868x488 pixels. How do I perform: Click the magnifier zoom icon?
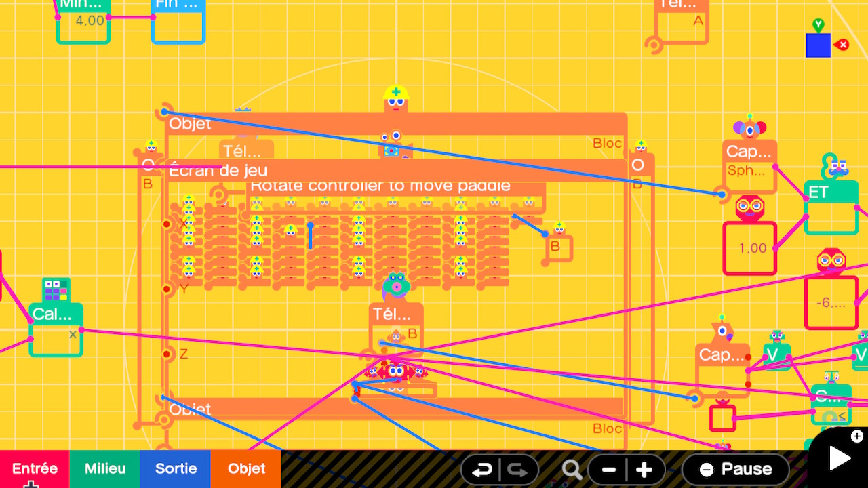tap(572, 469)
